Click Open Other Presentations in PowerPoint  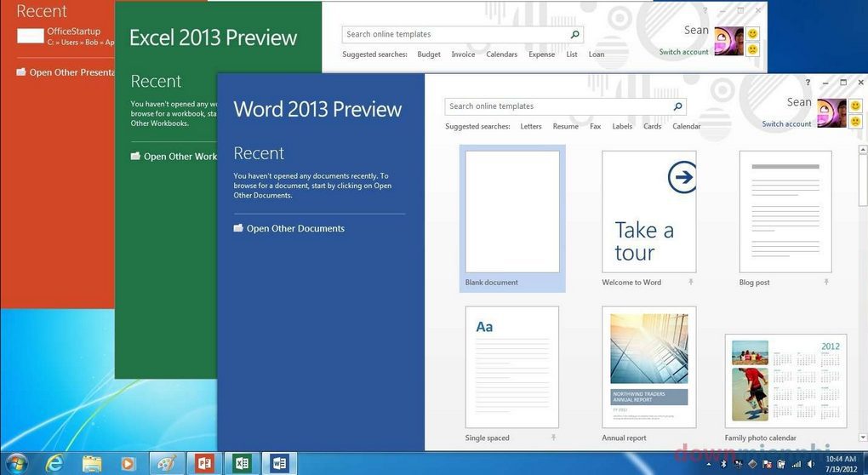click(66, 72)
